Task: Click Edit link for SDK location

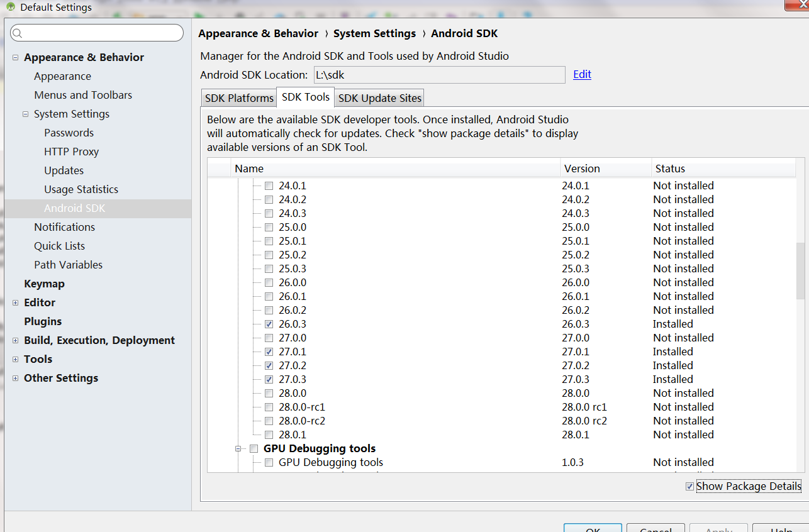Action: pos(582,74)
